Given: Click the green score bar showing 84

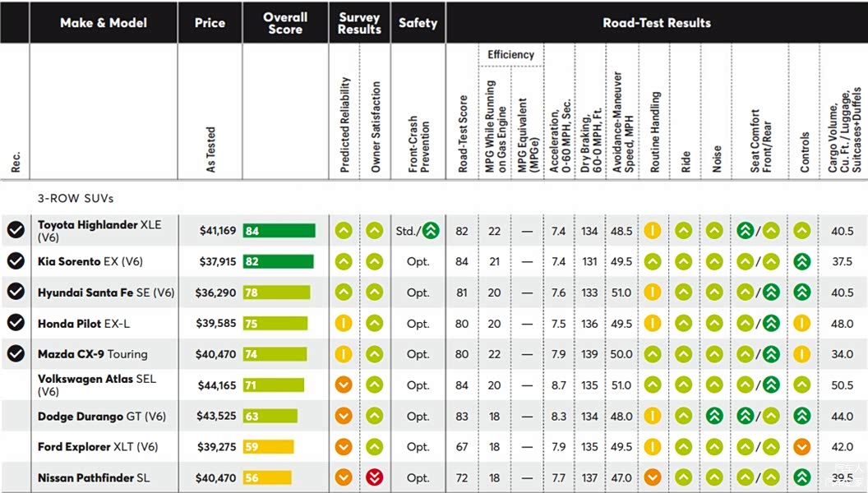Looking at the screenshot, I should coord(279,231).
